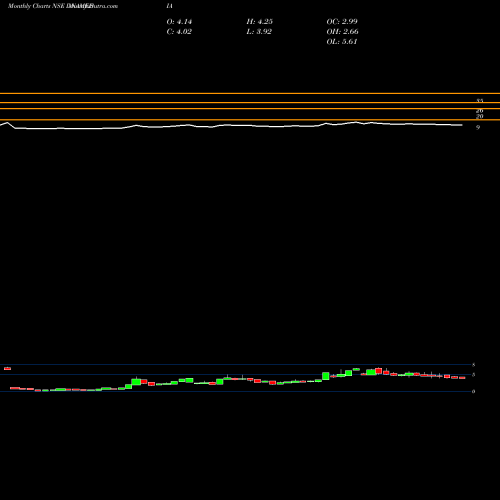The image size is (500, 500).
Task: Click axis label 9 beside the white line
Action: 478,127
